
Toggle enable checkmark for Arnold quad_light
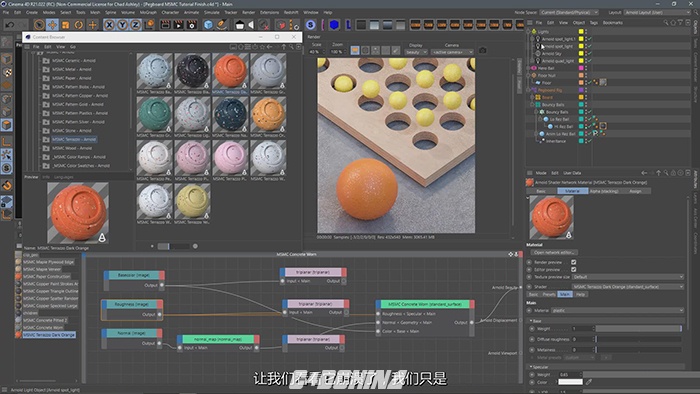590,61
